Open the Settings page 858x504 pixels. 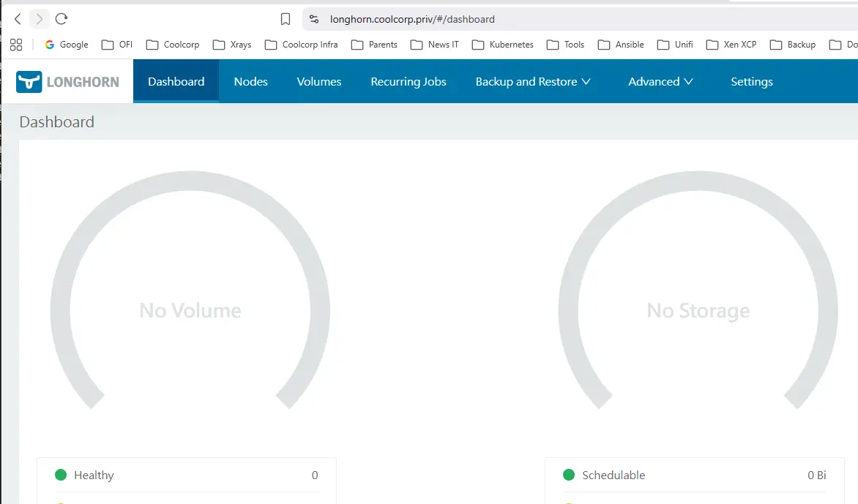(x=751, y=82)
